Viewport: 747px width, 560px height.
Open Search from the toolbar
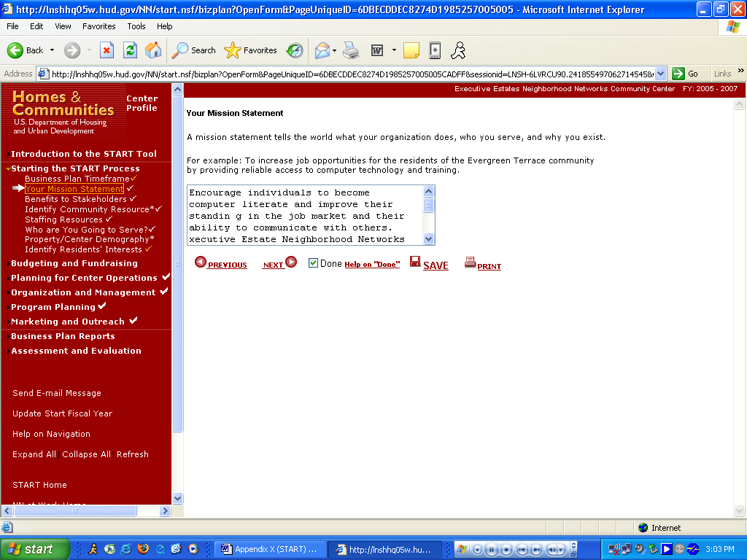click(x=193, y=50)
